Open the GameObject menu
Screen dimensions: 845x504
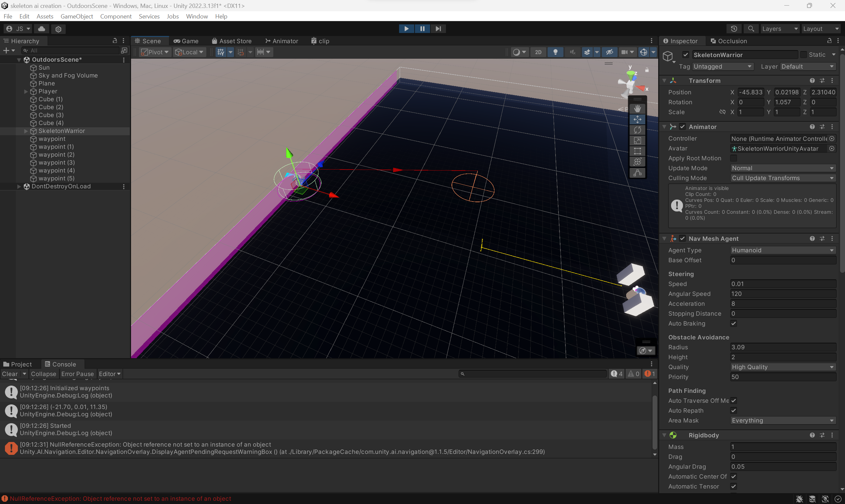(x=77, y=16)
